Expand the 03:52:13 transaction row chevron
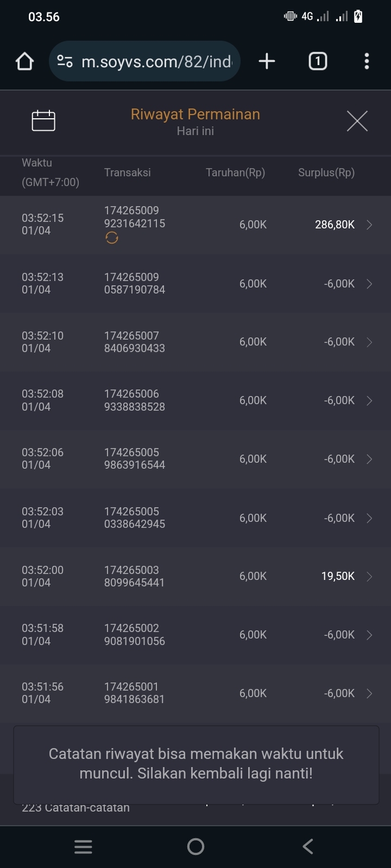Viewport: 391px width, 868px height. click(369, 284)
